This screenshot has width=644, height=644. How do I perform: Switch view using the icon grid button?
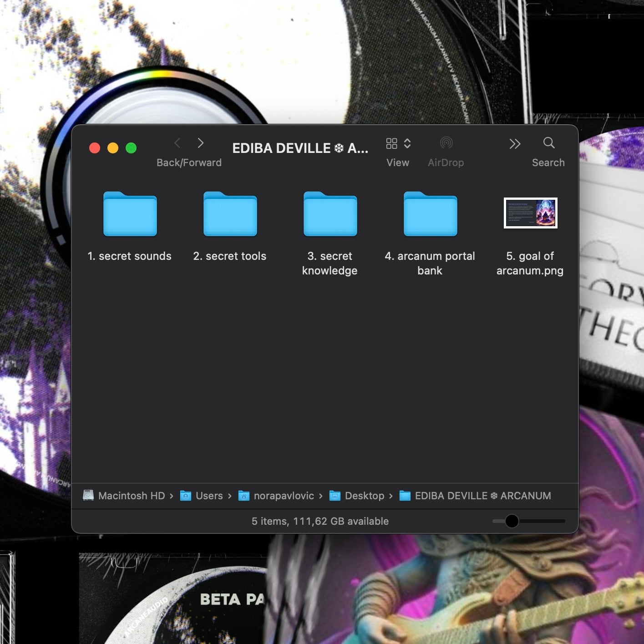(391, 143)
